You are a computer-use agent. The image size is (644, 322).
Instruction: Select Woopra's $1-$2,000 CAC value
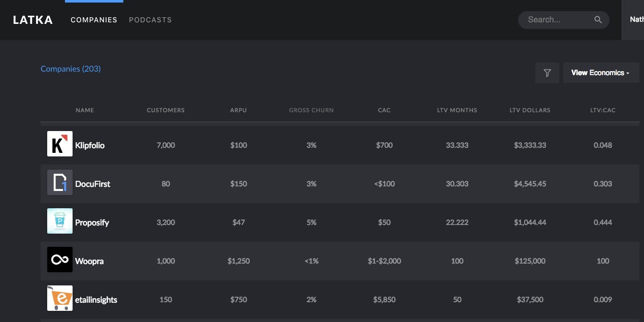(x=384, y=261)
